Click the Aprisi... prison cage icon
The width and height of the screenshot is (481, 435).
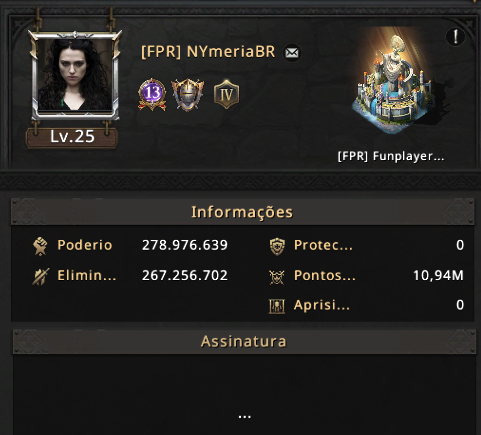click(x=277, y=306)
